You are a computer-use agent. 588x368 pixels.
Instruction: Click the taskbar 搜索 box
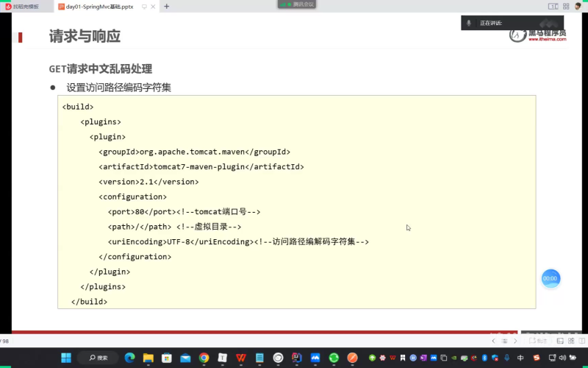(x=98, y=358)
